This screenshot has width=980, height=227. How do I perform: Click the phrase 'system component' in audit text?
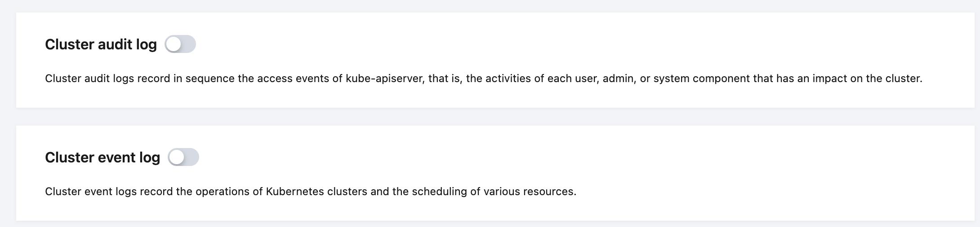pyautogui.click(x=701, y=79)
